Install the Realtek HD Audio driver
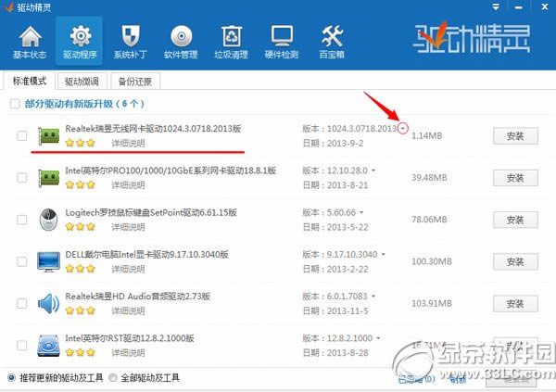 tap(515, 303)
